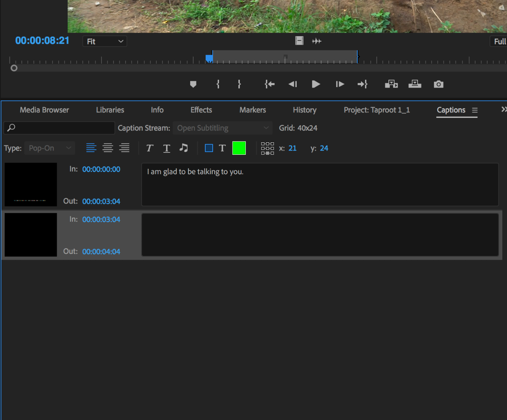
Task: Open the Pop-On caption type dropdown
Action: [49, 148]
